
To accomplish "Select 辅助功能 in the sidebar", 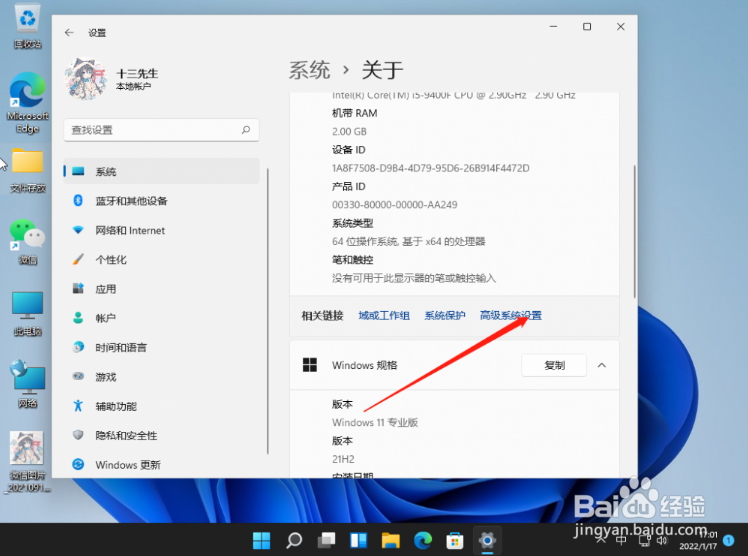I will pos(162,406).
